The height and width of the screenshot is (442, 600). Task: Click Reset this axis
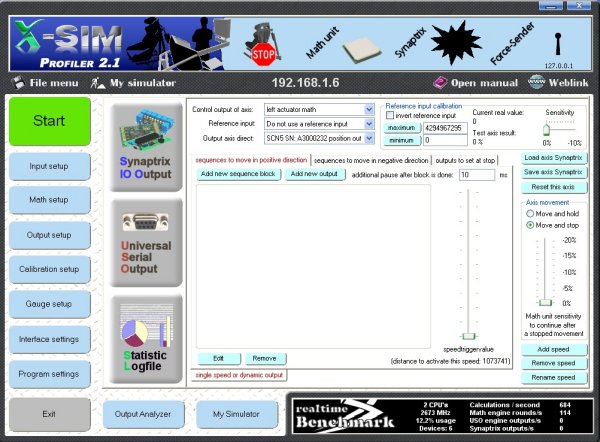click(x=553, y=187)
